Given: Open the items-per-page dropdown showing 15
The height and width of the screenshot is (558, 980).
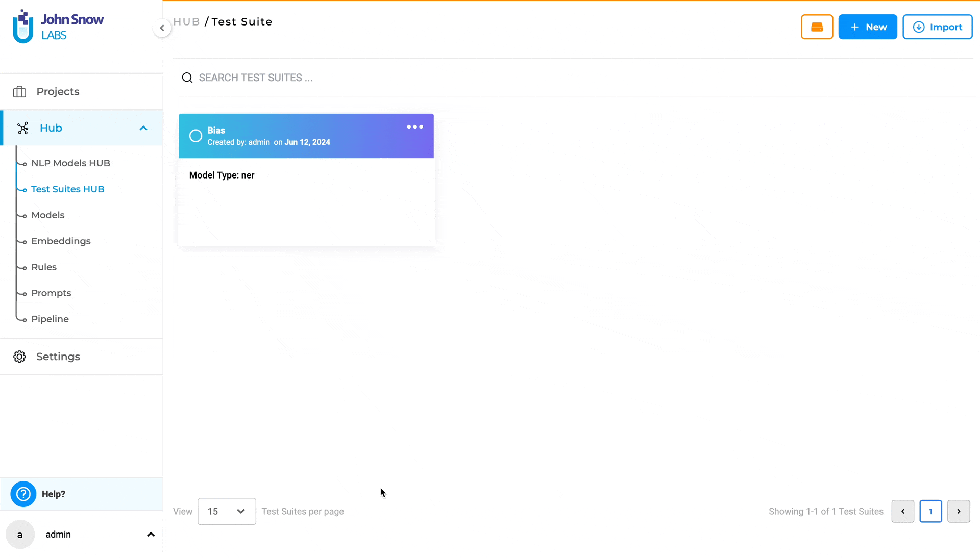Looking at the screenshot, I should pyautogui.click(x=226, y=511).
